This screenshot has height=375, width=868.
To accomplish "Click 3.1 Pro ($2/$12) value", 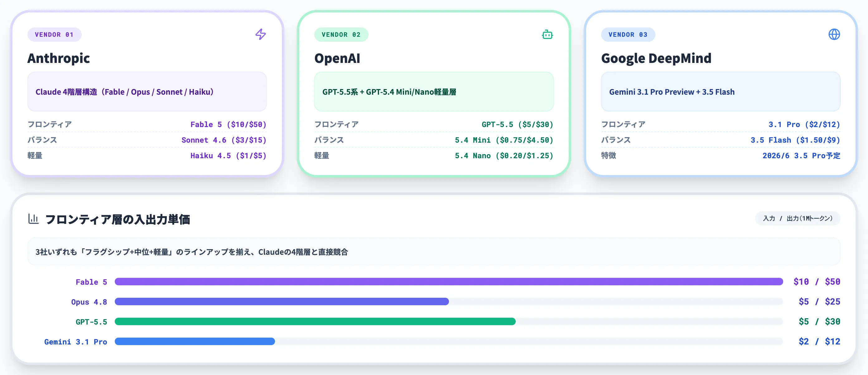I will click(804, 125).
